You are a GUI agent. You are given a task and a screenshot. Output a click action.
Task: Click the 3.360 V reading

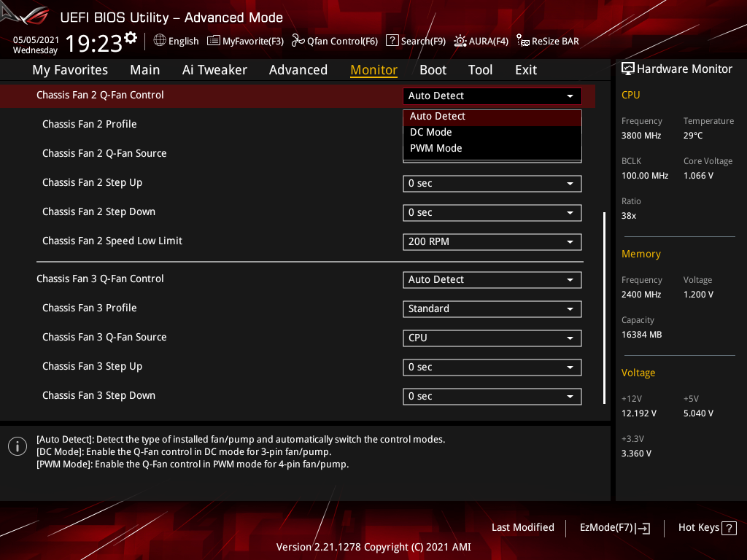point(636,454)
